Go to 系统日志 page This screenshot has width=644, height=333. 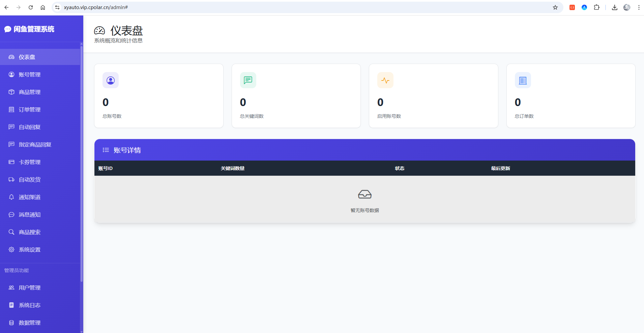(40, 305)
